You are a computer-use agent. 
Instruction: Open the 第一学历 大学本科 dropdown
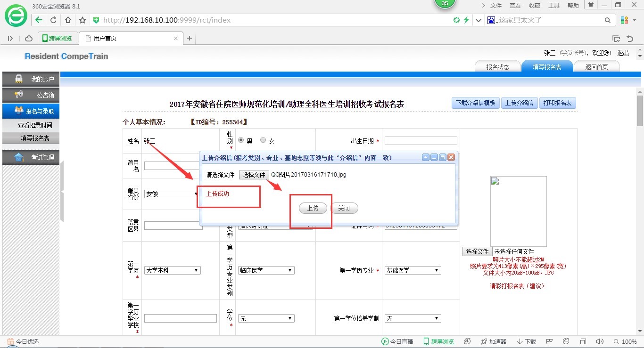(173, 270)
